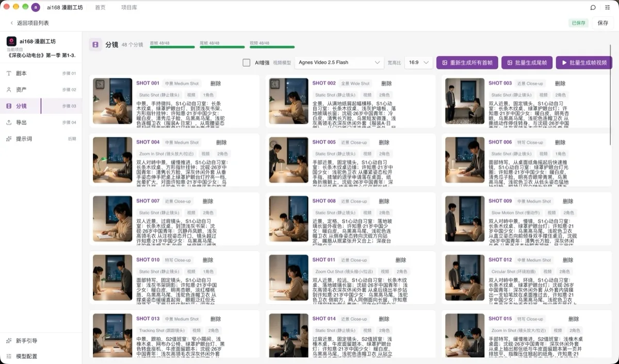This screenshot has height=364, width=619.
Task: Click the SHOT 004 label
Action: tap(148, 142)
